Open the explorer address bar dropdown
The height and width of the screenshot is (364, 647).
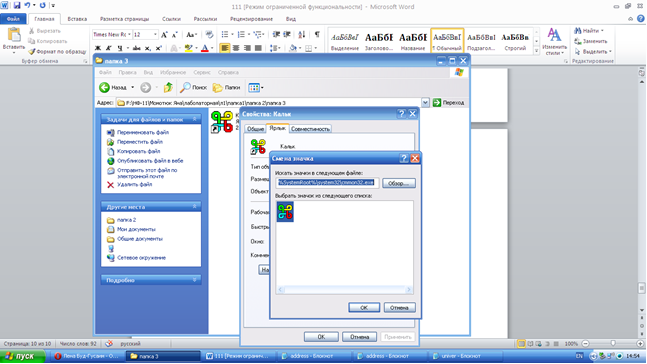[425, 102]
